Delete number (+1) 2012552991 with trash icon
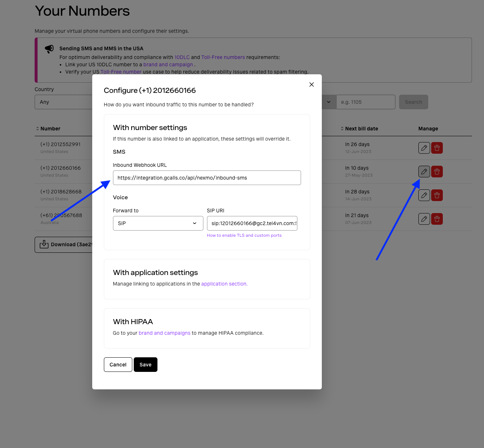The height and width of the screenshot is (448, 484). [x=437, y=148]
